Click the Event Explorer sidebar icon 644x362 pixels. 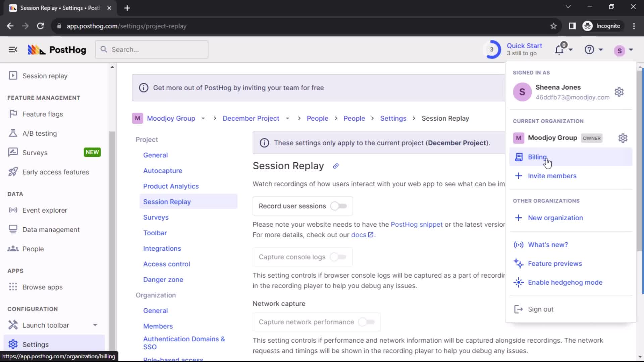(x=11, y=210)
